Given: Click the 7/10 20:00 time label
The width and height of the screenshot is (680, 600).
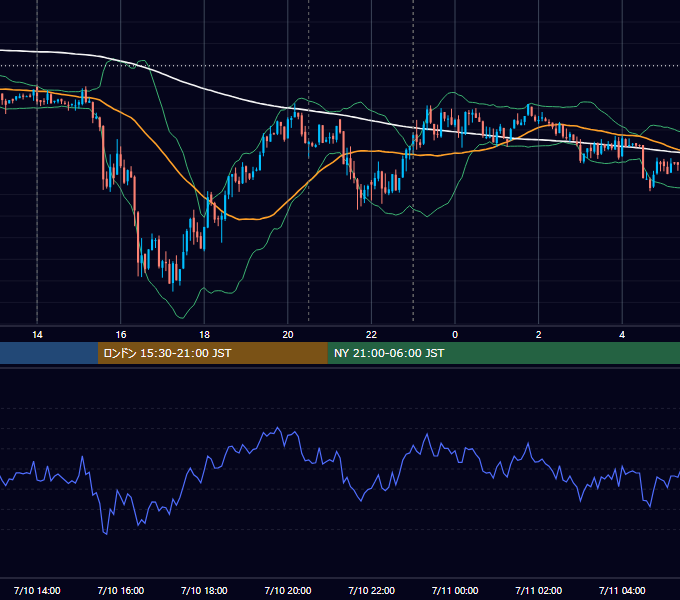Looking at the screenshot, I should 288,590.
